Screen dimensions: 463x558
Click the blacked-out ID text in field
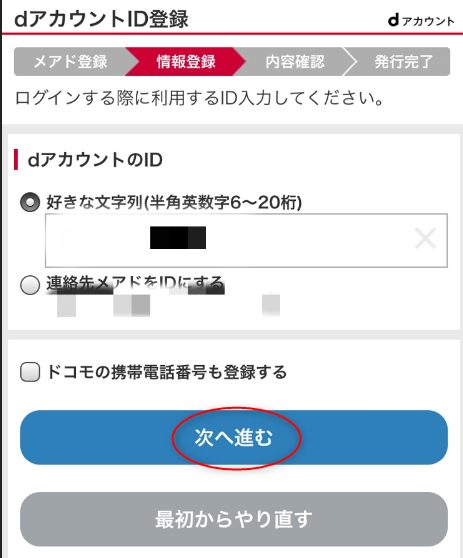click(x=178, y=237)
